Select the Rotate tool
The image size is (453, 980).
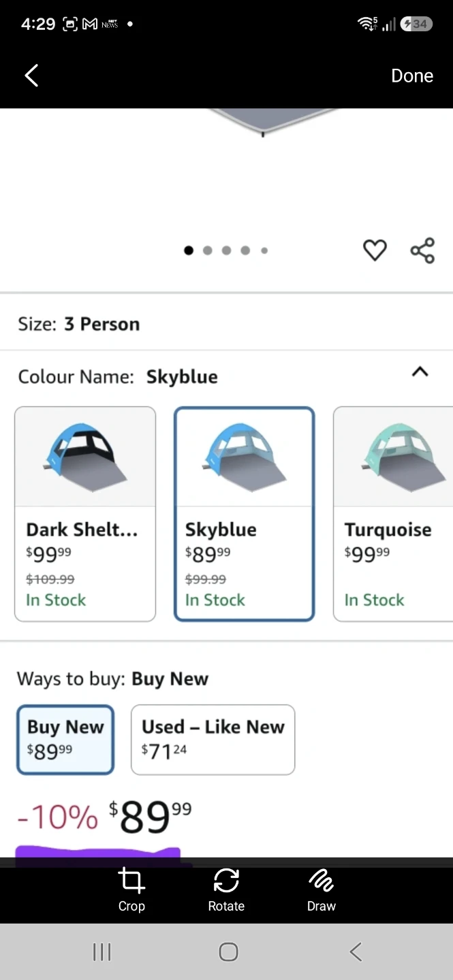click(226, 889)
